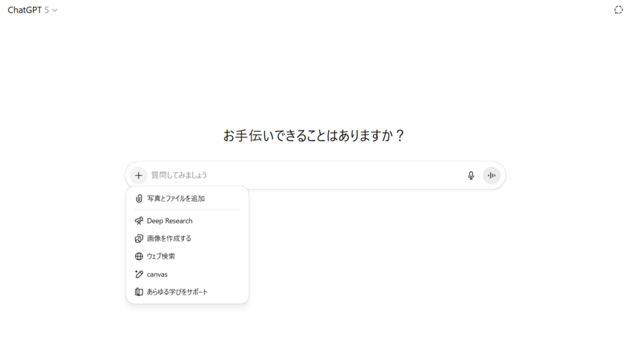The width and height of the screenshot is (626, 364).
Task: Click the canvas pencil icon
Action: click(x=139, y=274)
